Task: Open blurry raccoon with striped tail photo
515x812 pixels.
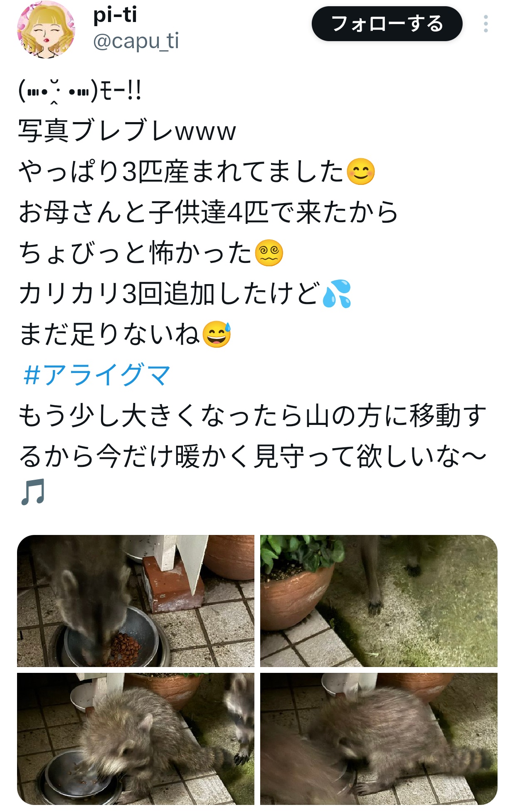Action: point(379,739)
